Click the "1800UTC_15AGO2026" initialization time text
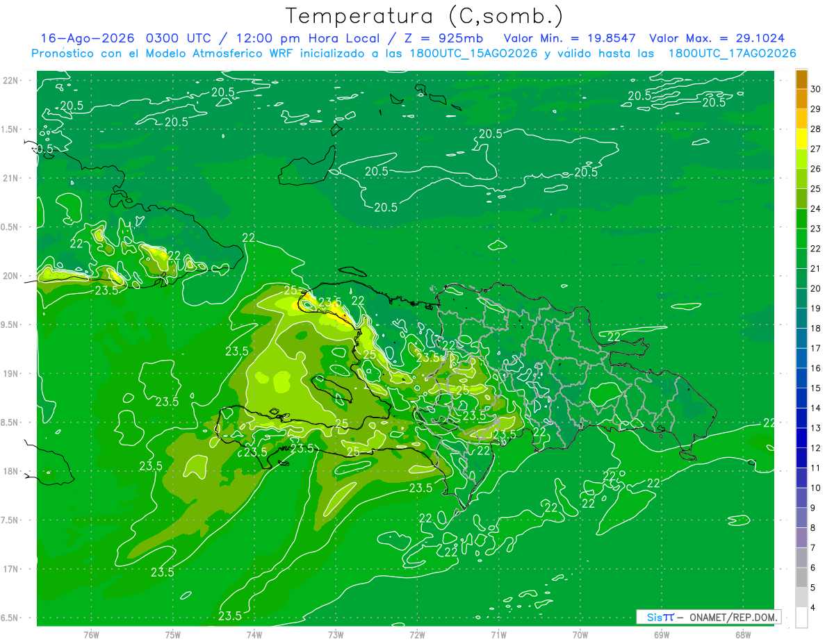This screenshot has height=644, width=834. click(473, 53)
